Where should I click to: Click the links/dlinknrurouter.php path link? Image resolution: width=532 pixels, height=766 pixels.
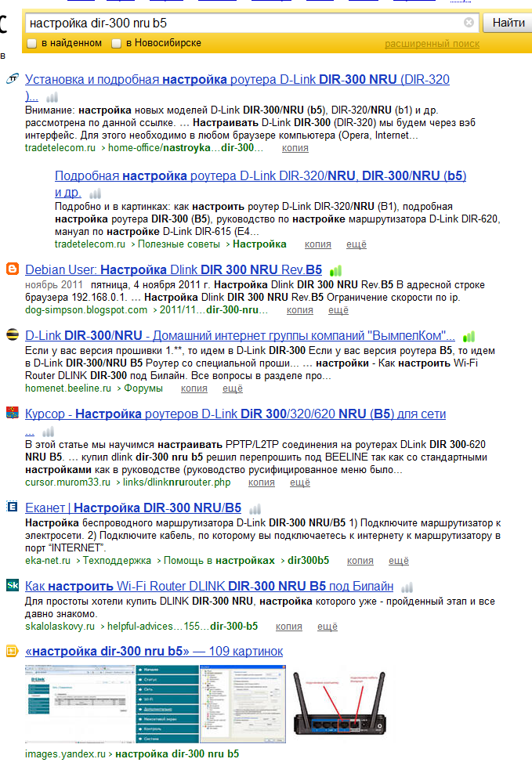tap(176, 482)
